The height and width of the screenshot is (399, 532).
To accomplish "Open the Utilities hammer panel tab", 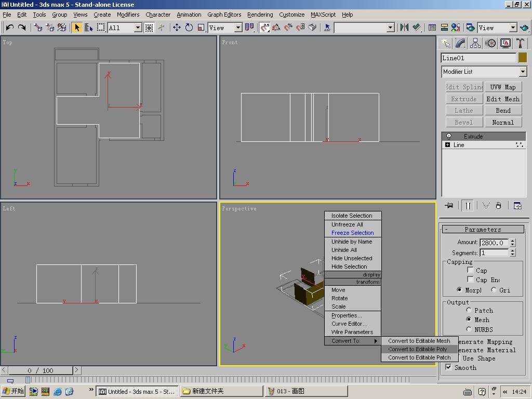I will pyautogui.click(x=520, y=44).
